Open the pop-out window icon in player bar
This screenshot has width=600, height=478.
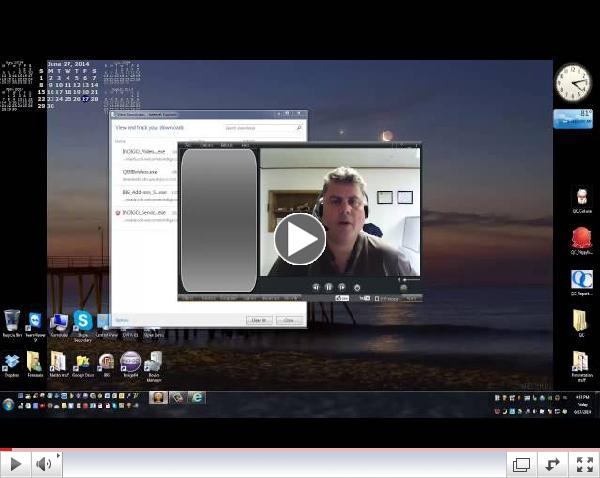coord(521,465)
